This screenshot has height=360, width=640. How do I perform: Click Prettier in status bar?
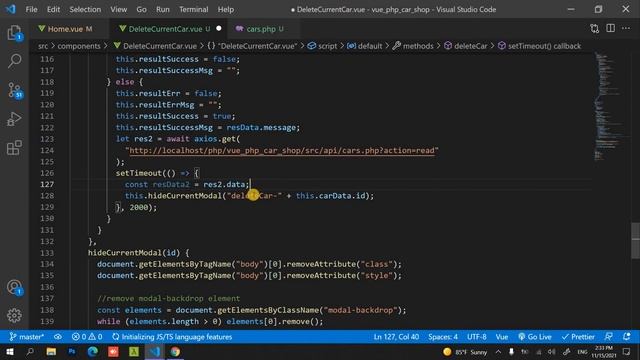578,337
